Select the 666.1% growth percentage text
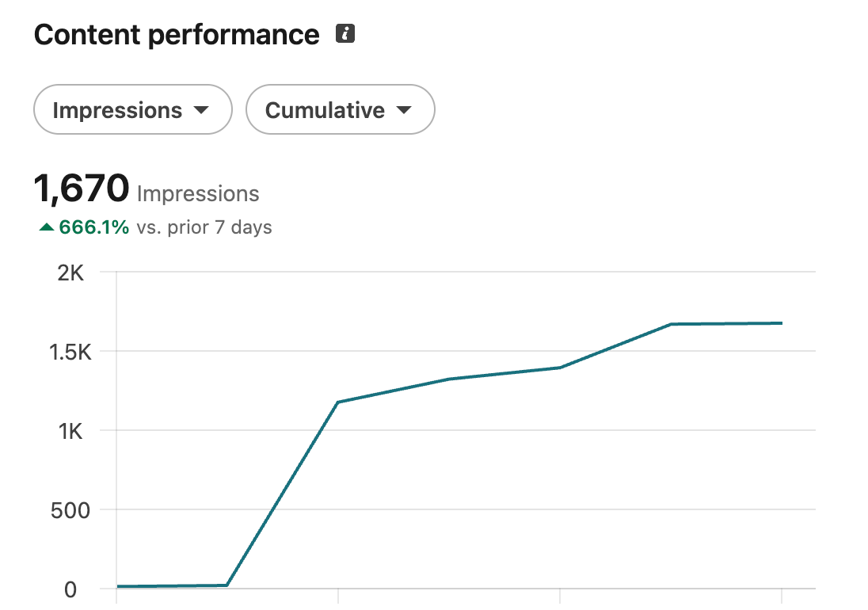Image resolution: width=868 pixels, height=610 pixels. 94,227
